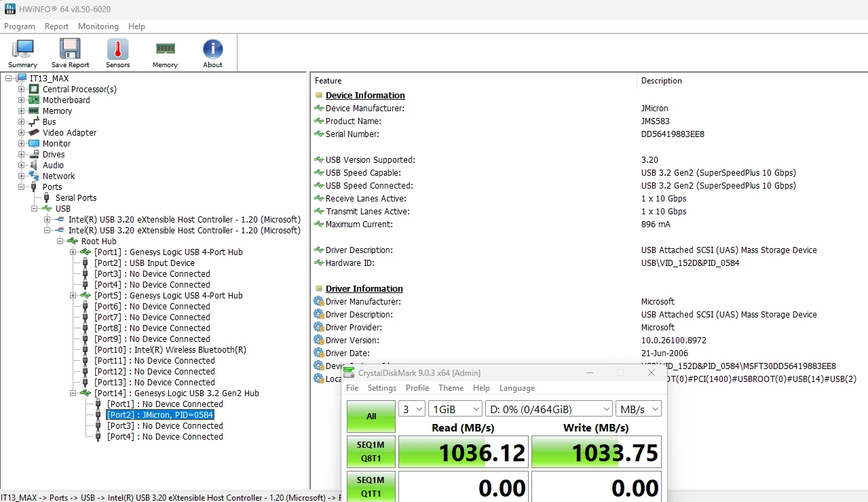Click the CrystalDiskMark title bar icon
This screenshot has height=502, width=868.
pos(349,372)
